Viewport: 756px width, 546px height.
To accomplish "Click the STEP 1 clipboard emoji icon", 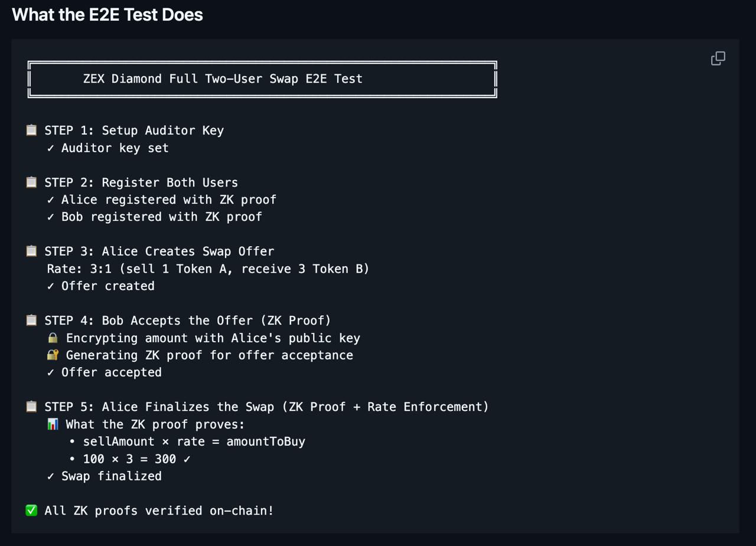I will (x=32, y=130).
